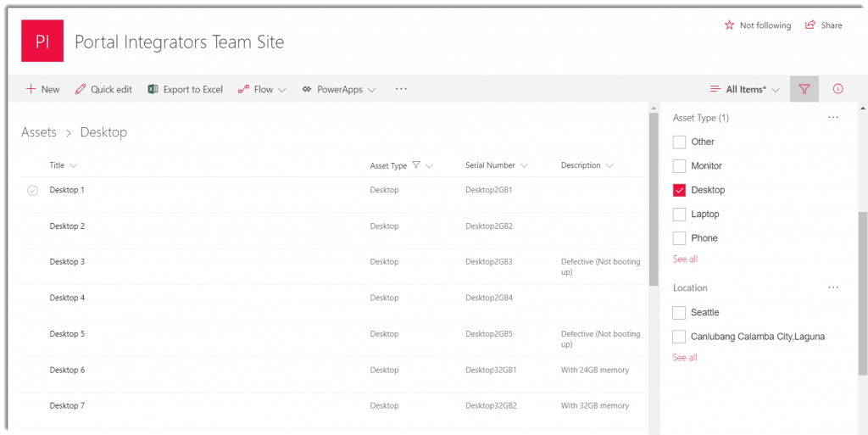Uncheck the Desktop asset type checkbox
Image resolution: width=868 pixels, height=435 pixels.
(x=679, y=190)
